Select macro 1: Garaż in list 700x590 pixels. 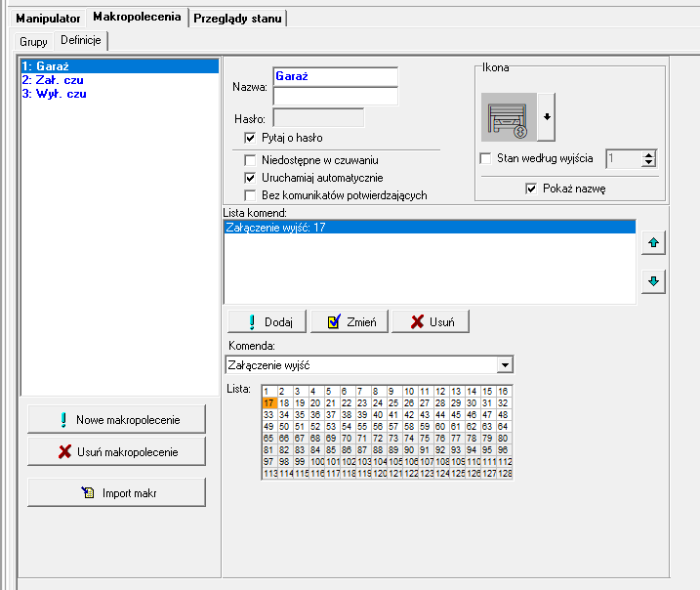point(120,66)
